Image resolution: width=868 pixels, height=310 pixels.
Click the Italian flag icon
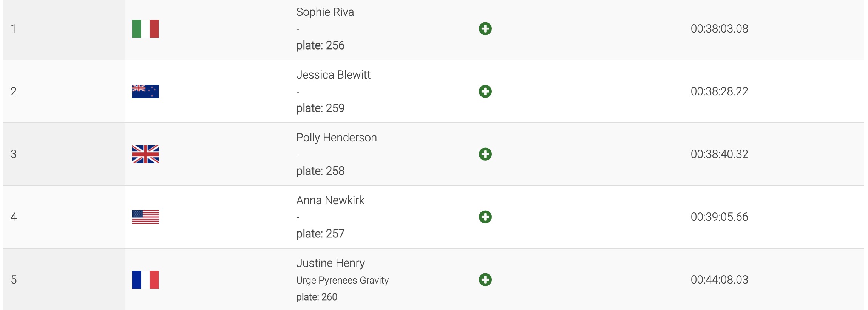tap(145, 29)
